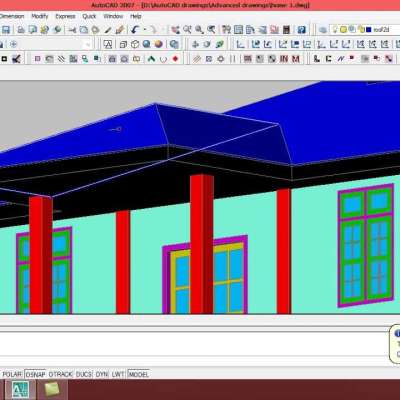Open Plot Preview from the toolbar
400x400 pixels.
point(32,30)
